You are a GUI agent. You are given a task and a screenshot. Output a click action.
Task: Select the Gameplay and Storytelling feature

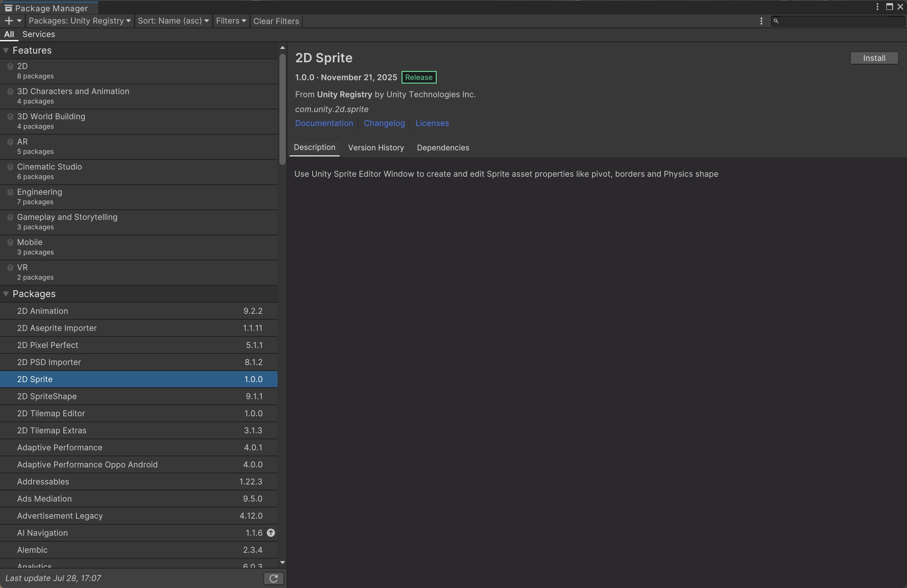tap(139, 222)
